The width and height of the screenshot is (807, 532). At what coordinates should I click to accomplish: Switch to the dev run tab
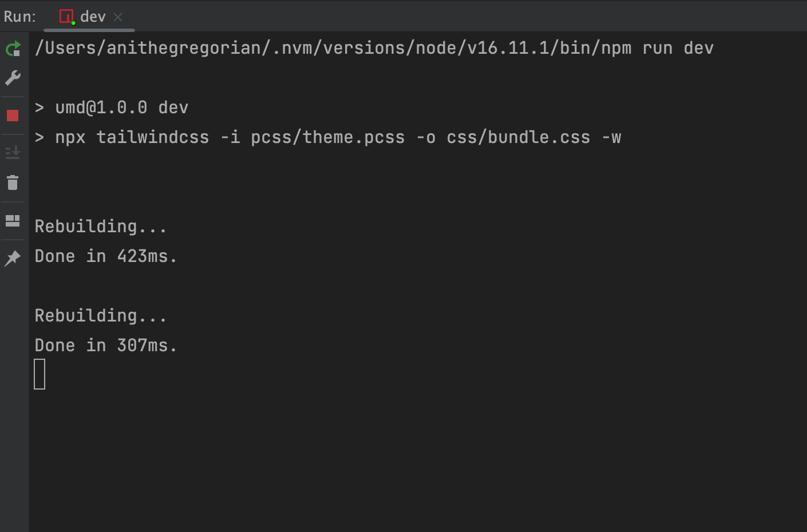click(x=93, y=17)
